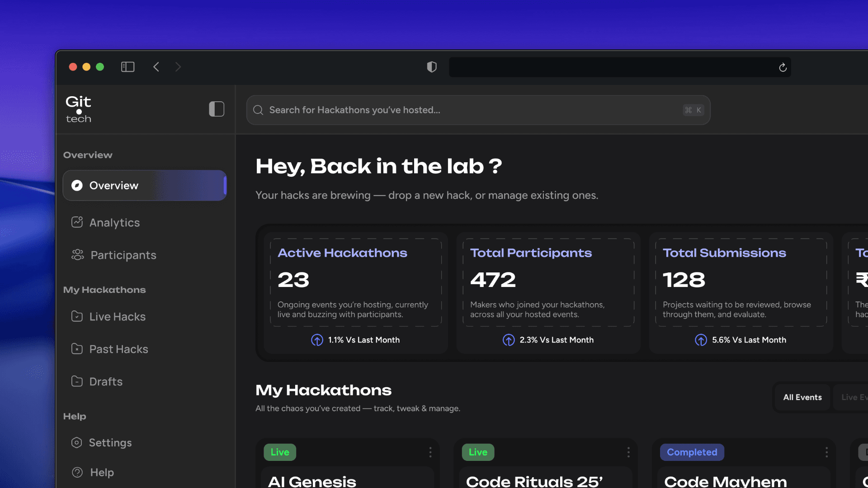
Task: Open Drafts folder
Action: 105,381
